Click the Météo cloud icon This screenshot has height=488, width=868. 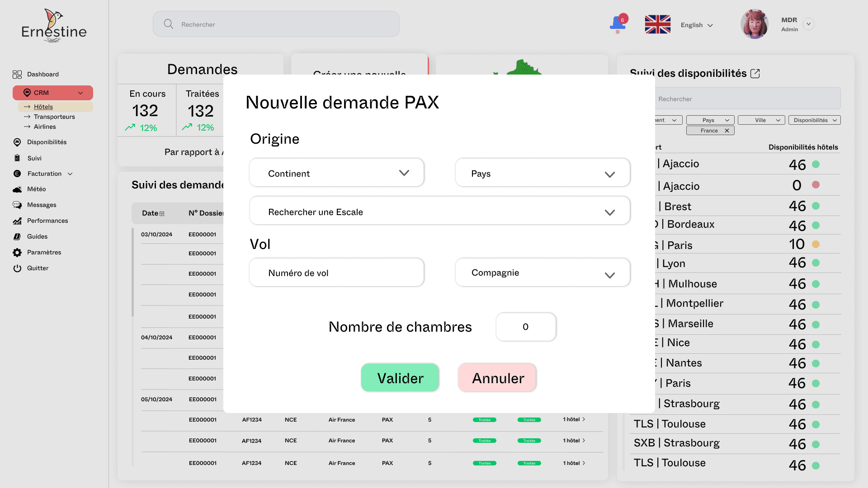pos(17,189)
